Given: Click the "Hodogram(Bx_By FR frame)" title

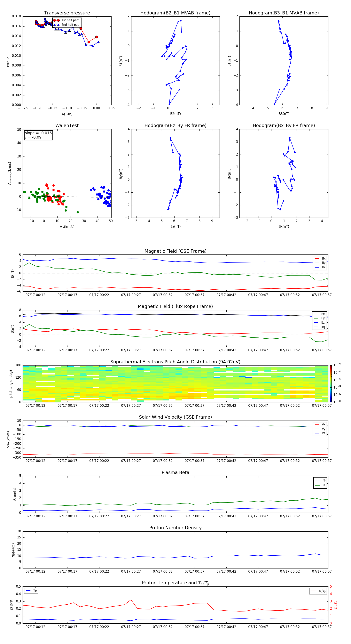Looking at the screenshot, I should pyautogui.click(x=284, y=125).
